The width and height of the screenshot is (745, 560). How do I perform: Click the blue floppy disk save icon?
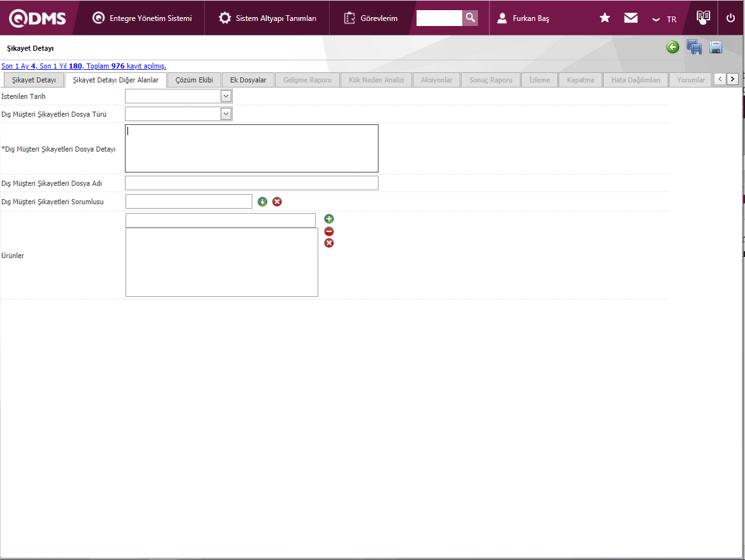tap(716, 47)
